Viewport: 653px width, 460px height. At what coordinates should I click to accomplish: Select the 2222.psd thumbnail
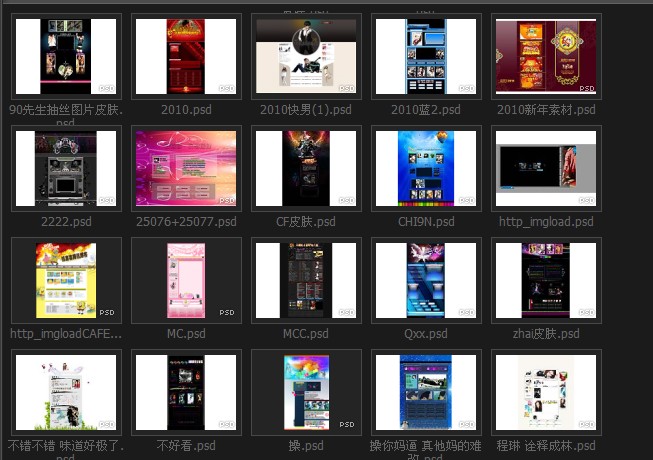pos(66,168)
